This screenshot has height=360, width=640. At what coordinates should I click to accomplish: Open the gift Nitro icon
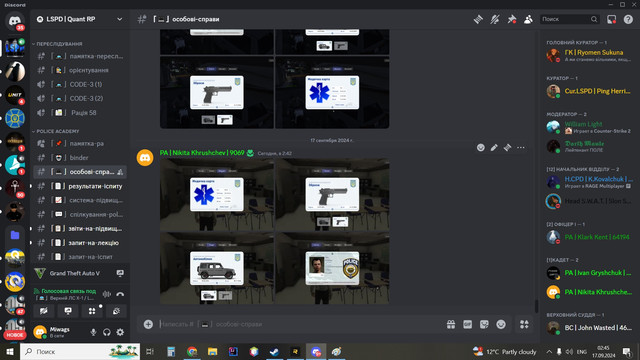point(451,324)
